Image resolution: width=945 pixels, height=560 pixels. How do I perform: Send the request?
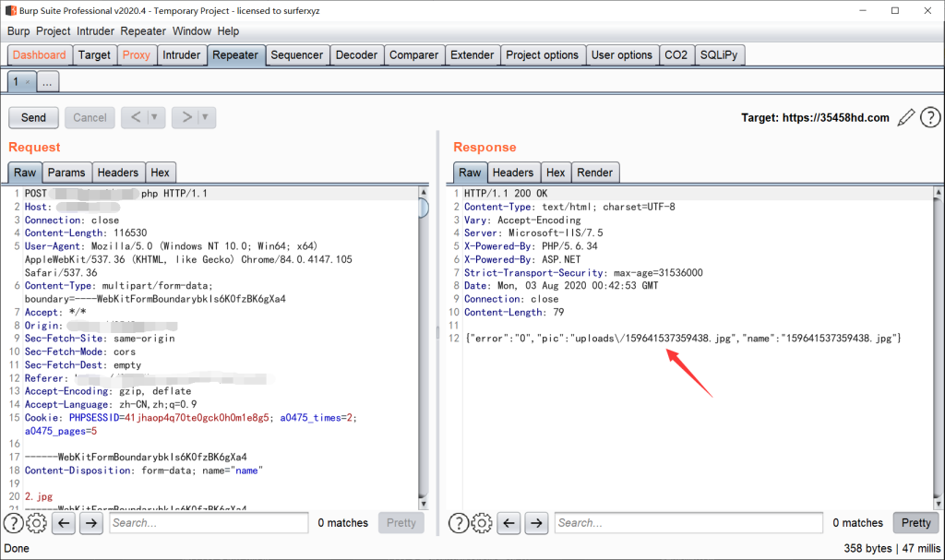(33, 117)
